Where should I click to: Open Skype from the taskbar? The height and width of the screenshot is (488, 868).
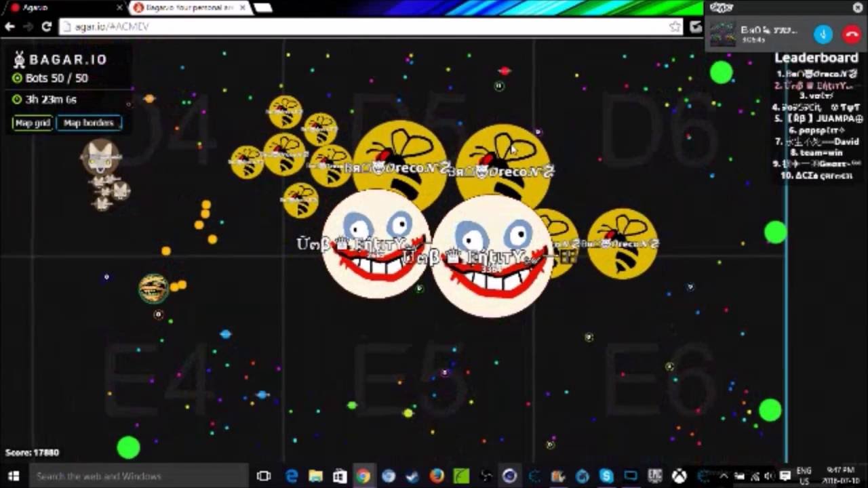[606, 476]
